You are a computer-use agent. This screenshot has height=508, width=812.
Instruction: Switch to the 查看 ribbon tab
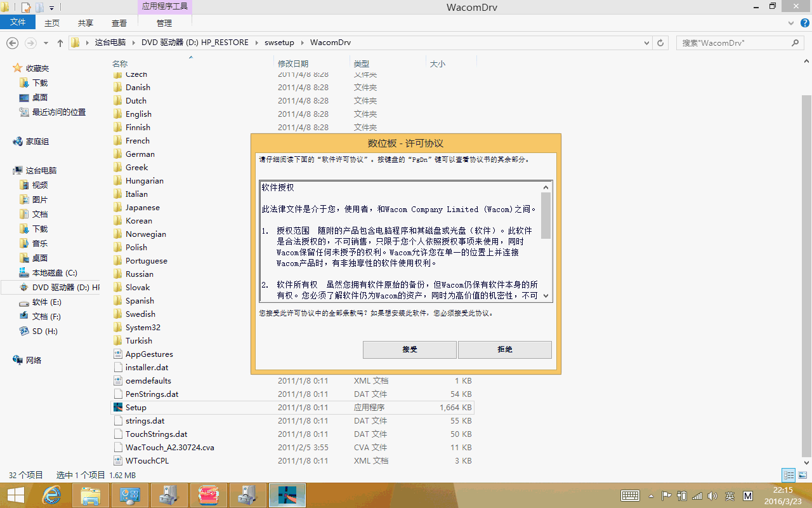coord(119,23)
